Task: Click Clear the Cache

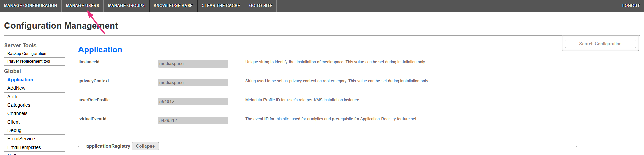Action: click(221, 6)
